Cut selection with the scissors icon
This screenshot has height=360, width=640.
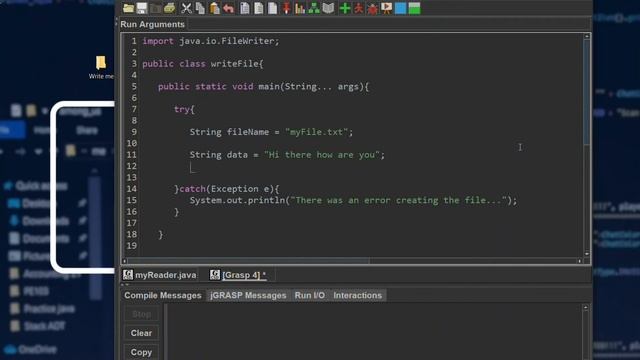[x=186, y=8]
